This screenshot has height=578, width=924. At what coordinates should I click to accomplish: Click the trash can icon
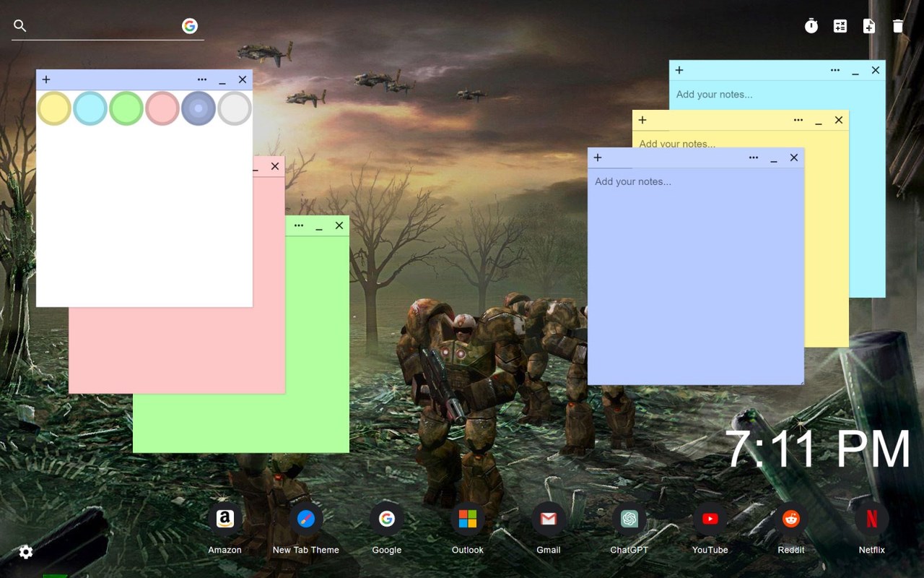coord(898,26)
